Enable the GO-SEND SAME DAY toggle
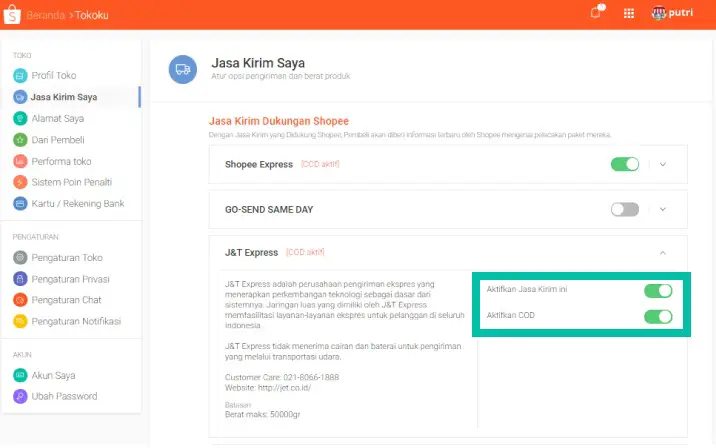The image size is (716, 448). point(625,209)
